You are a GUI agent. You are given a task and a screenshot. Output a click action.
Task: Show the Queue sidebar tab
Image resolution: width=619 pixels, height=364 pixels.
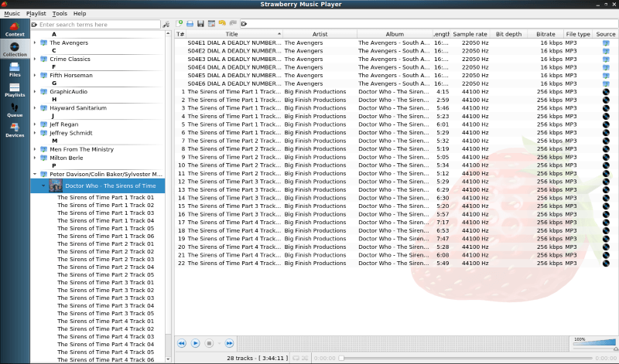click(x=15, y=110)
